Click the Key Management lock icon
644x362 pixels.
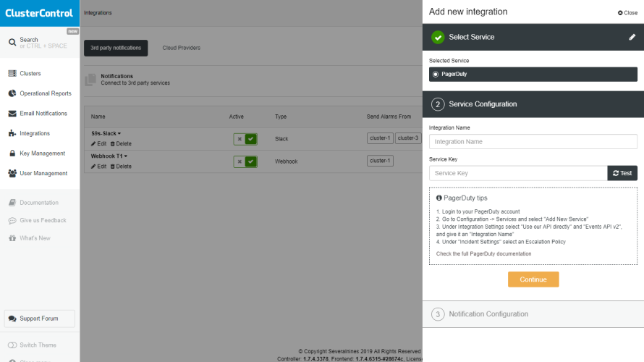coord(12,153)
